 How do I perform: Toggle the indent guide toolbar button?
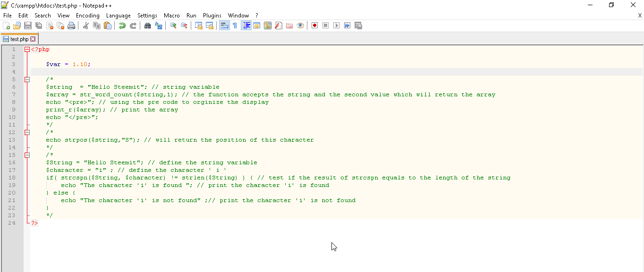(x=246, y=25)
